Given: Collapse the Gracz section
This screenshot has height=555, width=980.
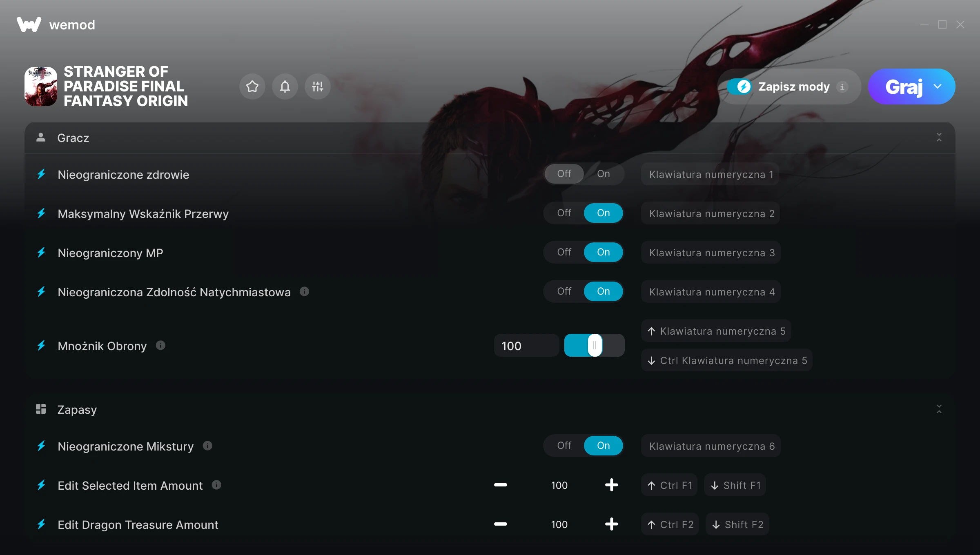Looking at the screenshot, I should [939, 137].
